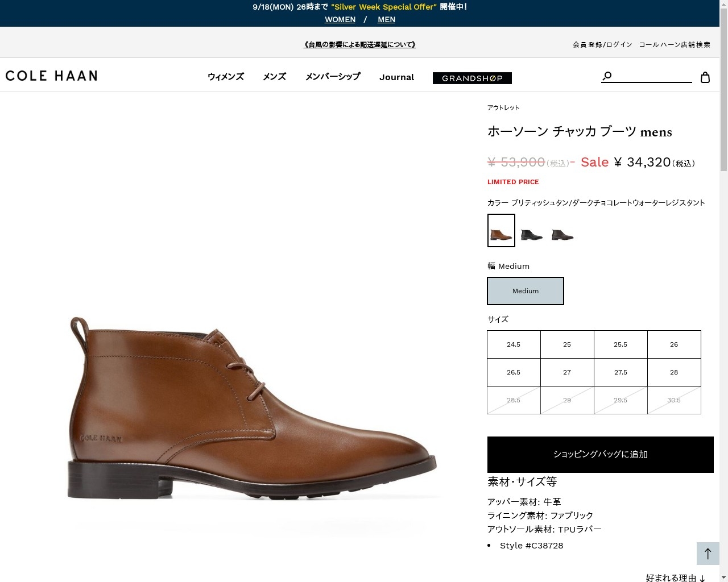Click the 素材･サイズ等 heading
The height and width of the screenshot is (582, 728).
(522, 482)
